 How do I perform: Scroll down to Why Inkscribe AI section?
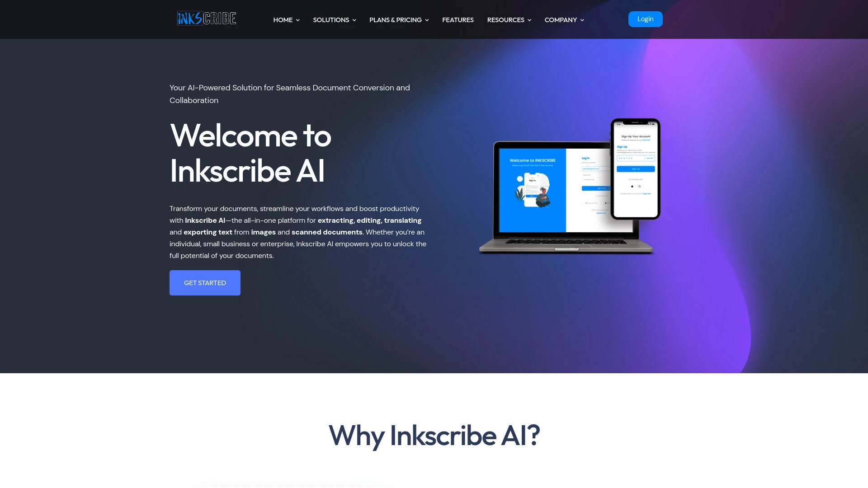coord(434,435)
